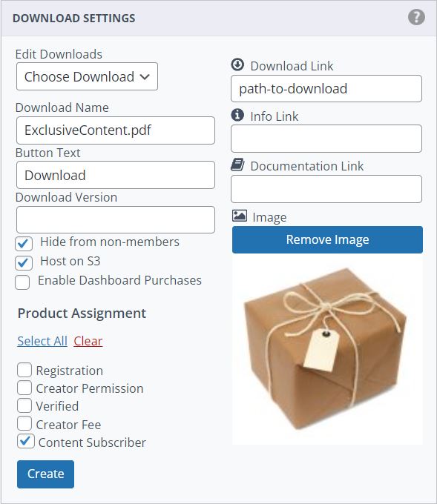Uncheck Hide from non-members
437x504 pixels.
click(x=24, y=244)
